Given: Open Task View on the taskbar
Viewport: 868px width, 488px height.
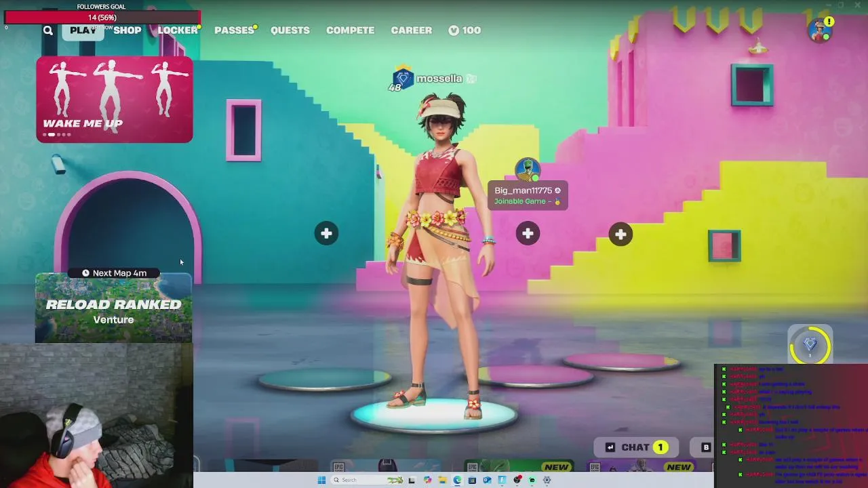Looking at the screenshot, I should (412, 480).
